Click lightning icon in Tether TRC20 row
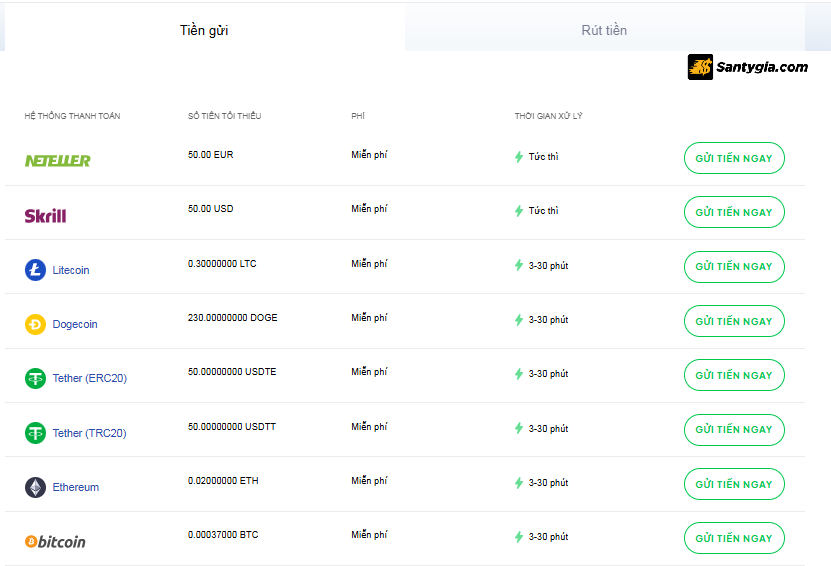Screen dimensions: 831x566 (x=519, y=428)
